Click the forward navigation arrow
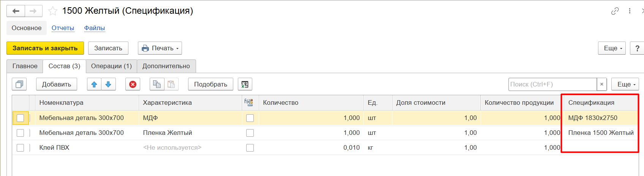This screenshot has height=176, width=644. 33,11
